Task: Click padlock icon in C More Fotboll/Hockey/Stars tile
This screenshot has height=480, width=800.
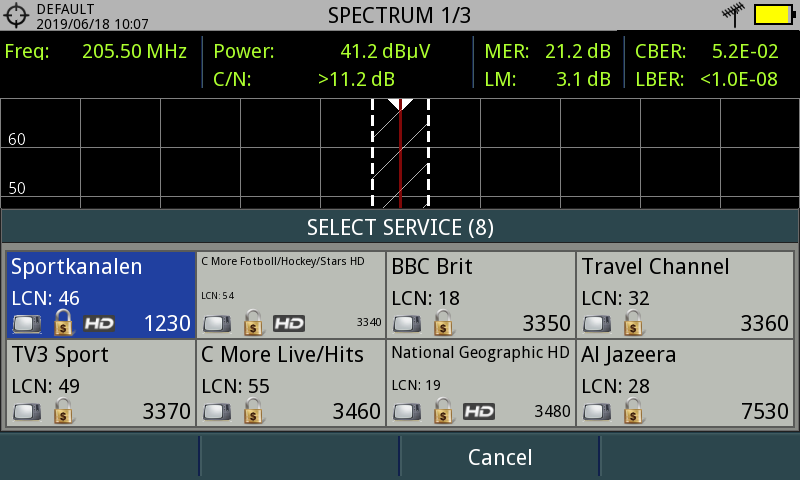Action: pyautogui.click(x=253, y=322)
